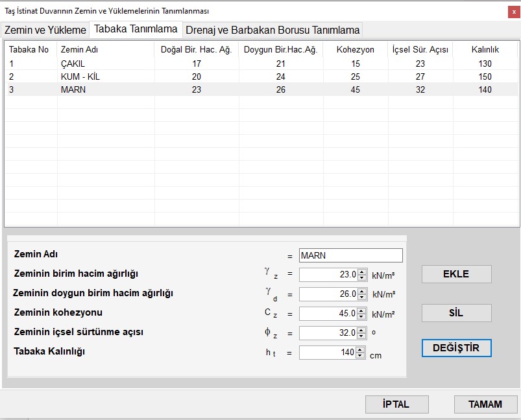The image size is (521, 420).
Task: Select the MARN row in the table
Action: pyautogui.click(x=73, y=89)
